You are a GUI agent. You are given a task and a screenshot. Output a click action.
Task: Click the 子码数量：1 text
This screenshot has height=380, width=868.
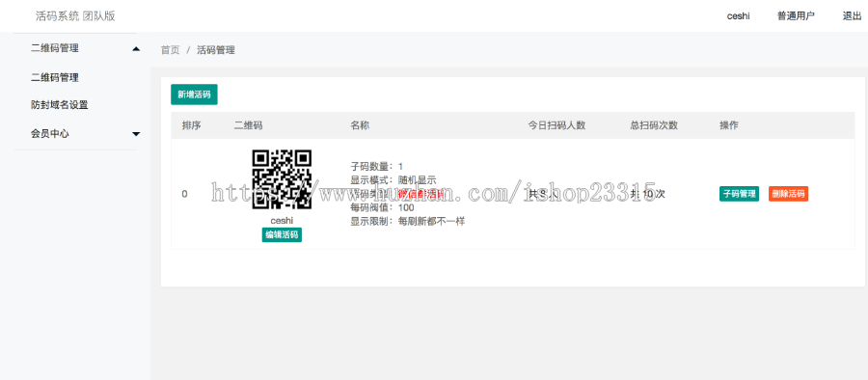[377, 166]
